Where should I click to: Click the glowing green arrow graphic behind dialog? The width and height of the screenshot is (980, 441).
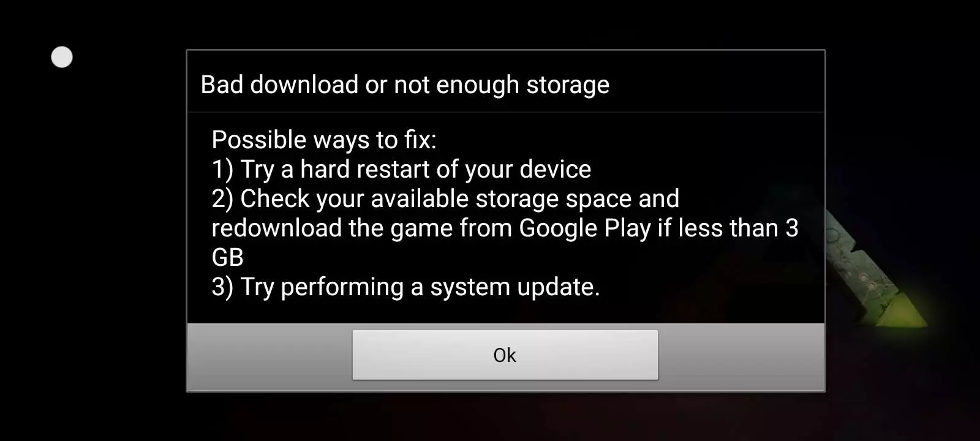pos(876,269)
